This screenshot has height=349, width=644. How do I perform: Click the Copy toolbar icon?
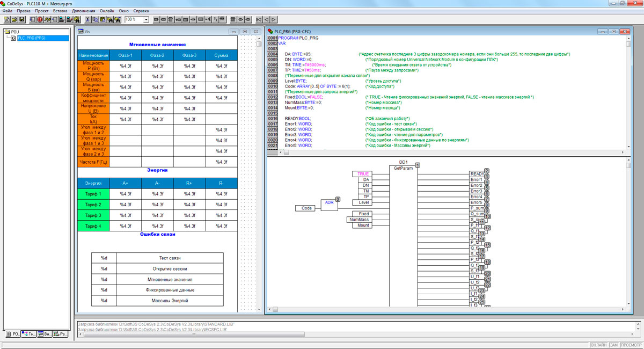(95, 19)
